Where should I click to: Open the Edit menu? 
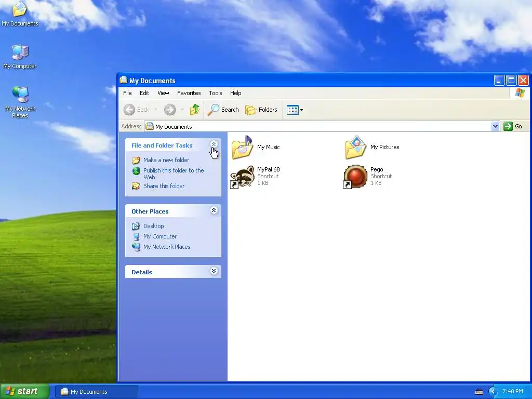[144, 93]
